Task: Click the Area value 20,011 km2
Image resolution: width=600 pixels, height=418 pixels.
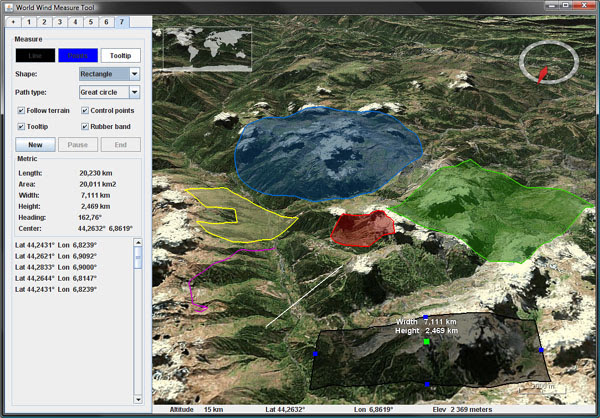Action: (x=98, y=184)
